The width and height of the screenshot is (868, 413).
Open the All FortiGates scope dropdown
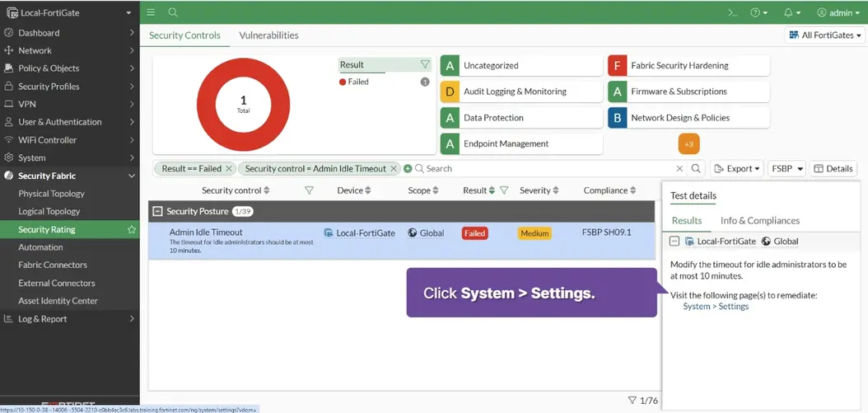(x=825, y=35)
